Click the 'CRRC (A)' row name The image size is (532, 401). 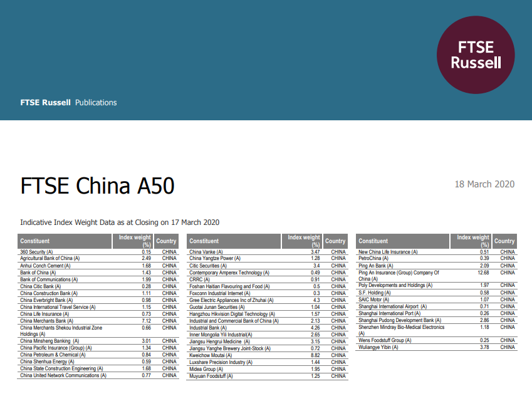(199, 279)
